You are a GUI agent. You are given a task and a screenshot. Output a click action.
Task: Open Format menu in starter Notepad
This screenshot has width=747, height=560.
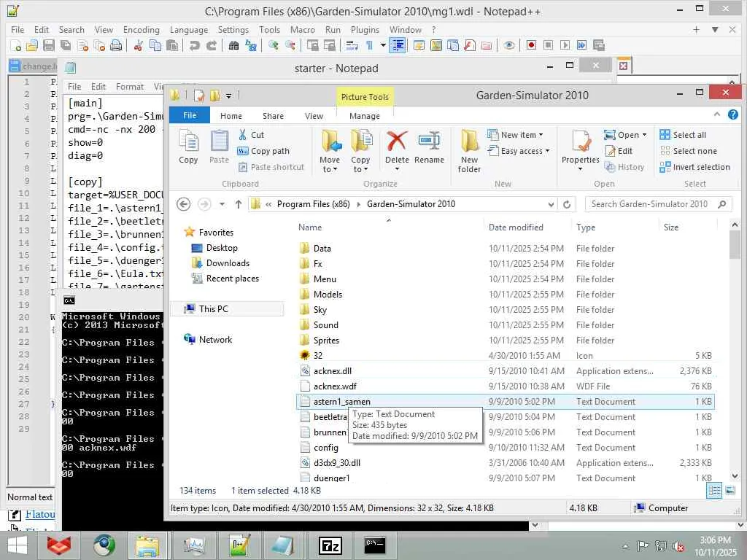click(130, 87)
